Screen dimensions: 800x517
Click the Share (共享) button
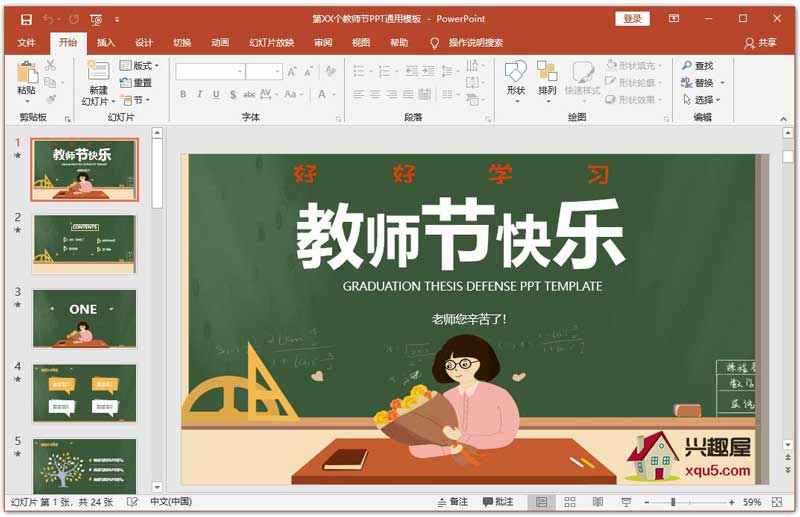[x=760, y=43]
